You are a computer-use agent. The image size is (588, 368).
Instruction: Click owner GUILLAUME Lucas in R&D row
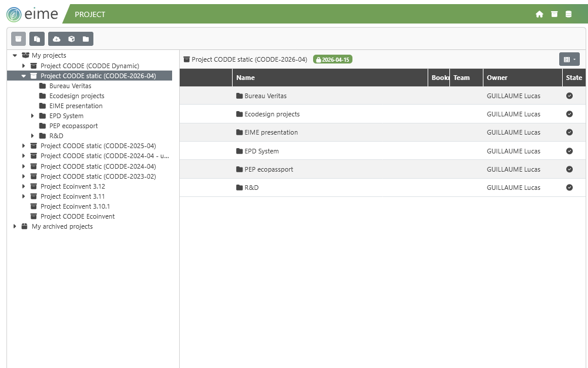tap(513, 188)
